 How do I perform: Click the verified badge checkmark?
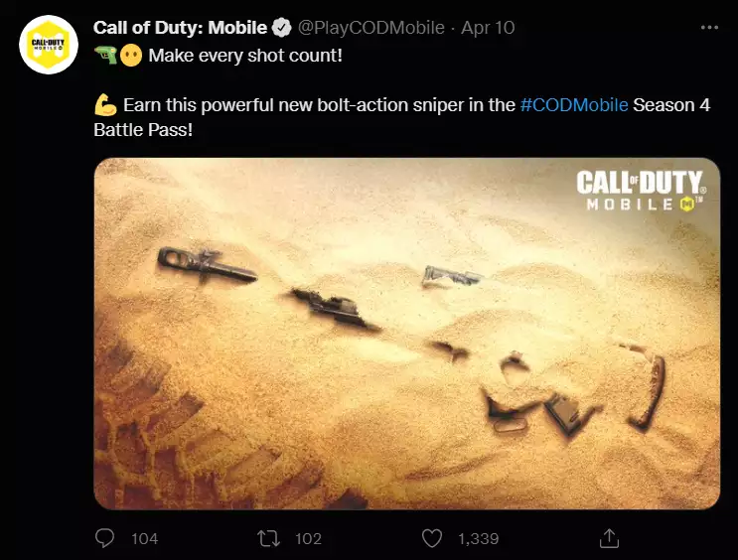tap(282, 28)
